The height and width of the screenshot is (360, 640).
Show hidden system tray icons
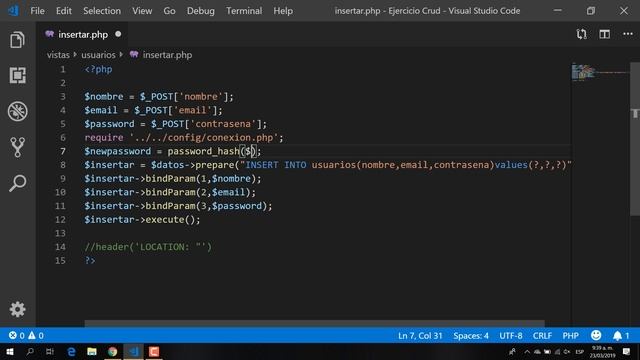coord(527,351)
